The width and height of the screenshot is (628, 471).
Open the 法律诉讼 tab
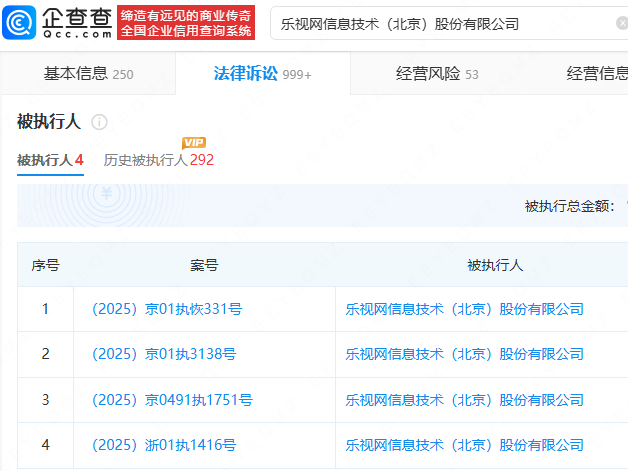tap(262, 73)
